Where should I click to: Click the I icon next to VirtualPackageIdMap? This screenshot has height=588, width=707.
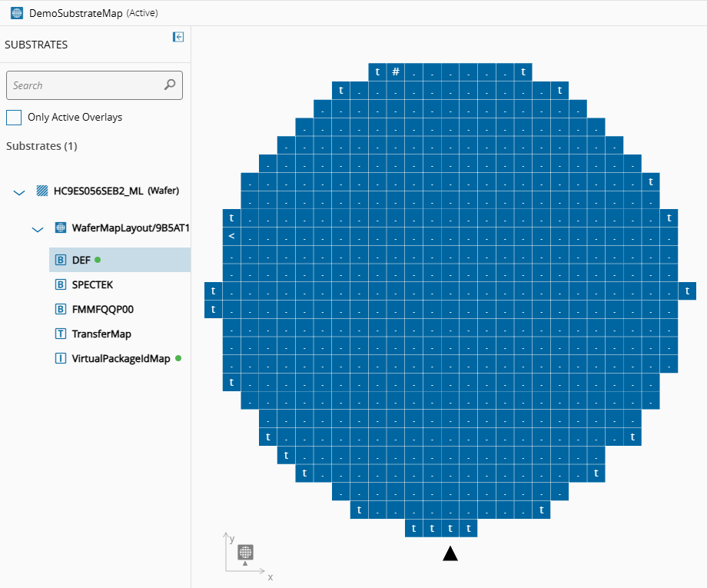pyautogui.click(x=61, y=358)
